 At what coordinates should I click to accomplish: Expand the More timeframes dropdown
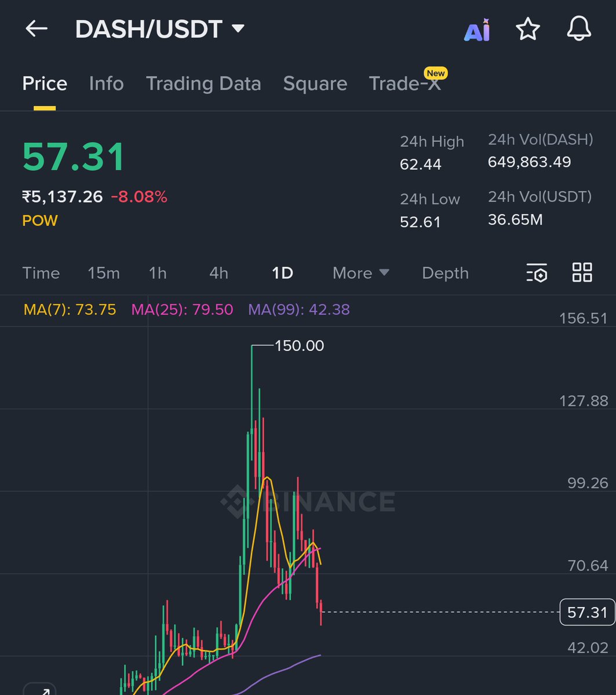(x=360, y=273)
